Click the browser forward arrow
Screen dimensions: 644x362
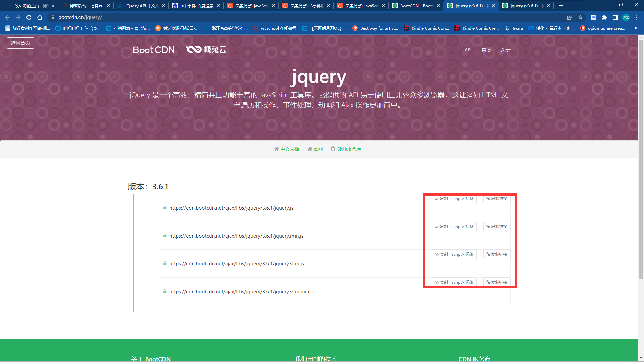pos(18,17)
